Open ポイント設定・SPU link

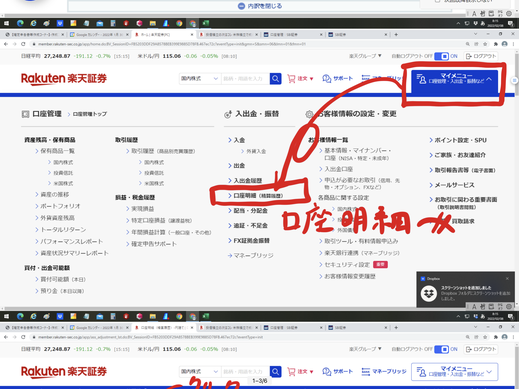(460, 140)
